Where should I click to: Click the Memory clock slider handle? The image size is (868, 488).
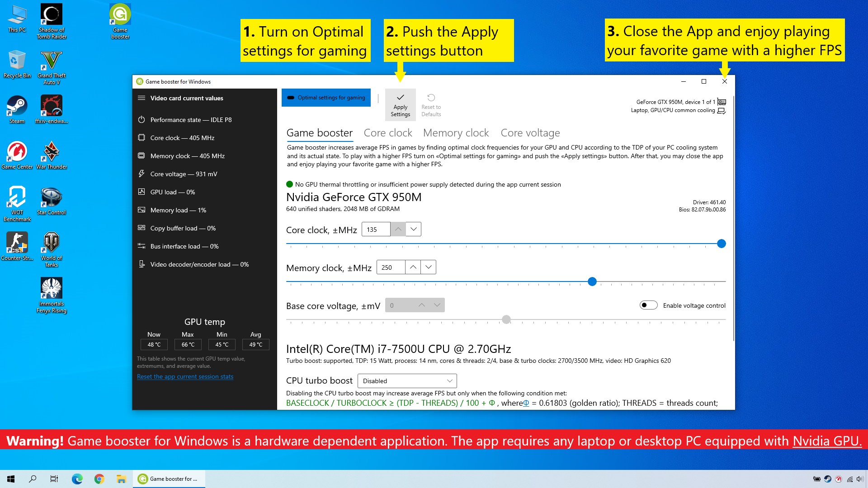tap(592, 282)
